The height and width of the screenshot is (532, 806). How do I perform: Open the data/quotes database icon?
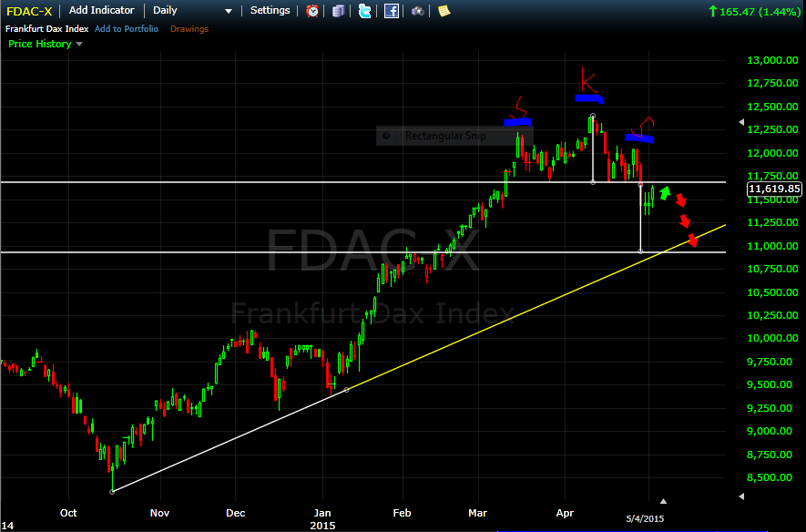pyautogui.click(x=338, y=11)
